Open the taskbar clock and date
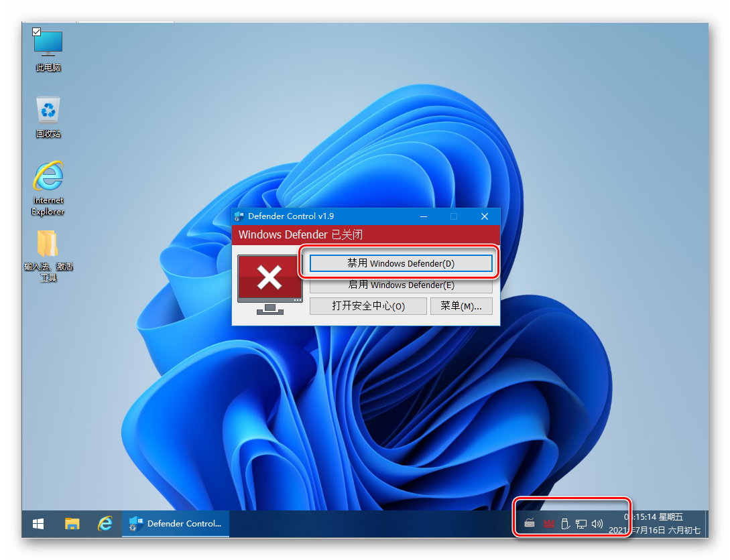This screenshot has width=730, height=560. [x=654, y=524]
